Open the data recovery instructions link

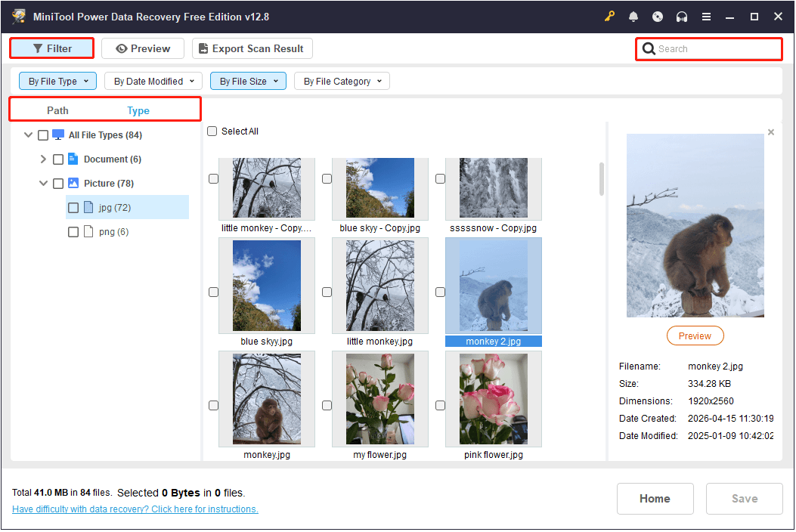click(135, 509)
